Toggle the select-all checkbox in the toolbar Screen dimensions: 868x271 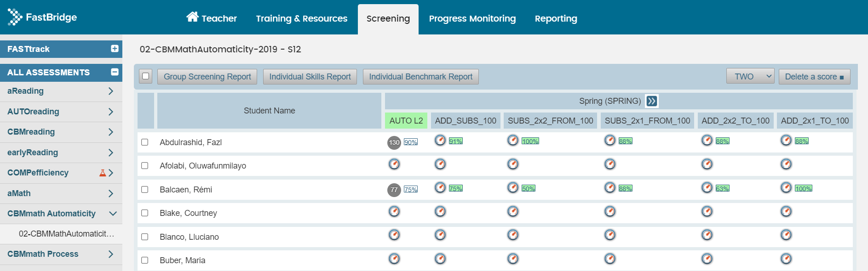146,76
